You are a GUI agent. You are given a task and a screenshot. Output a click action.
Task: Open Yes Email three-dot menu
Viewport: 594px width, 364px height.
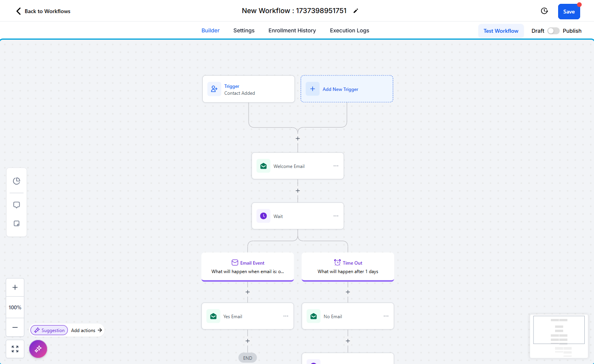[x=286, y=316]
